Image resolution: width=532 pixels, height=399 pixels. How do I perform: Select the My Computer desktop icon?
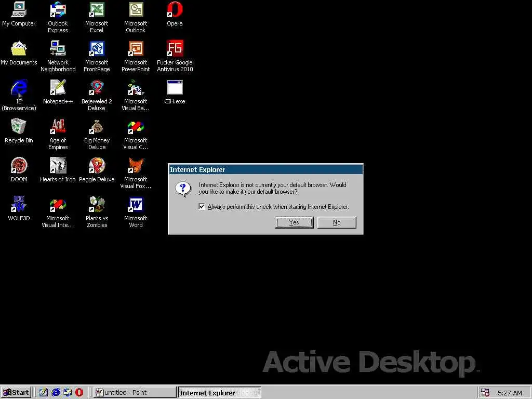[19, 9]
